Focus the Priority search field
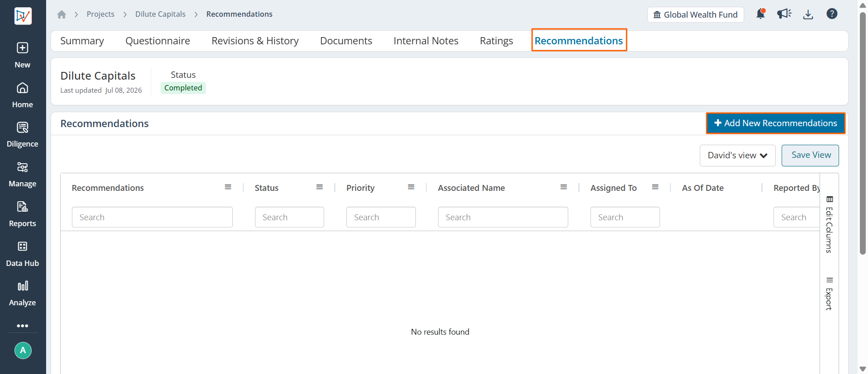Image resolution: width=868 pixels, height=374 pixels. click(x=381, y=217)
